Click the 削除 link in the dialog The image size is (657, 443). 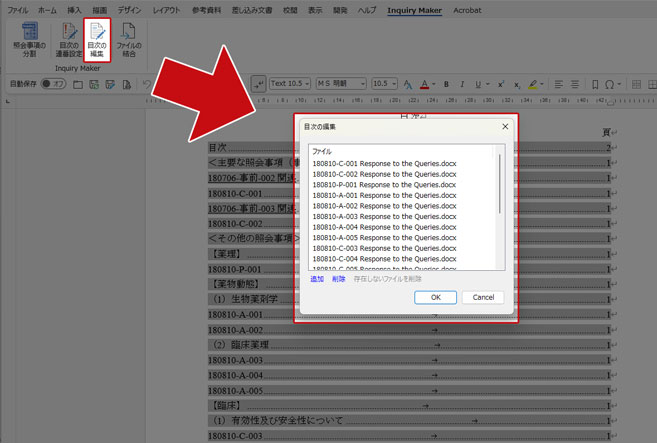[x=339, y=279]
